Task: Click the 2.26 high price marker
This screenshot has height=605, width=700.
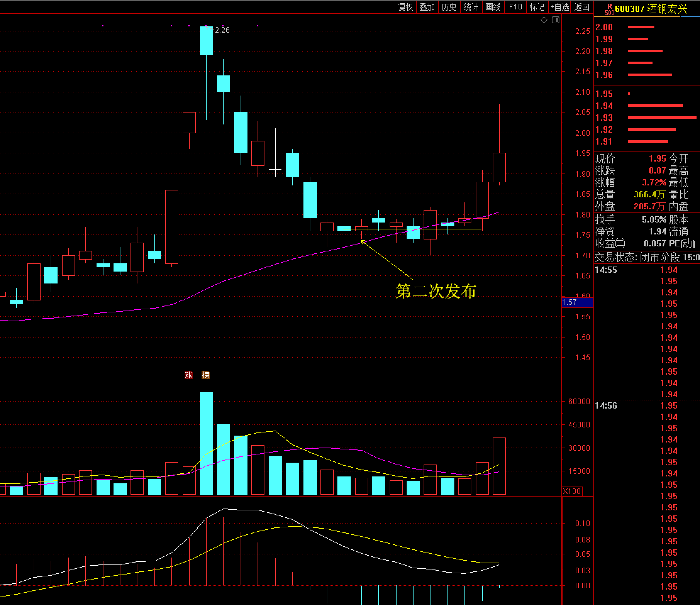Action: (x=222, y=30)
